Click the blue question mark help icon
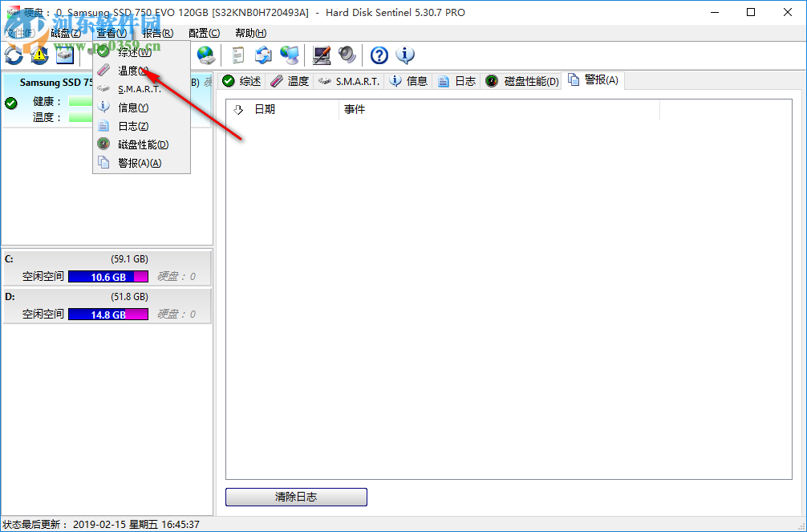The height and width of the screenshot is (532, 807). tap(379, 55)
